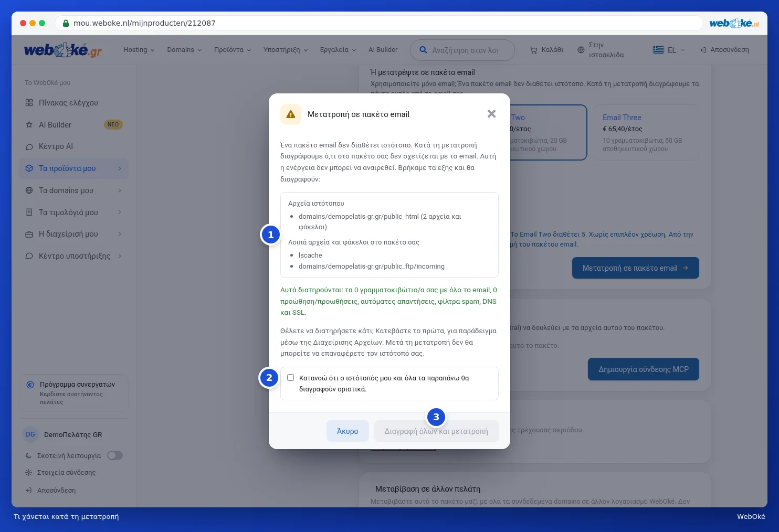Click the Τα προϊόντα μου box icon
This screenshot has height=532, width=779.
pos(29,168)
